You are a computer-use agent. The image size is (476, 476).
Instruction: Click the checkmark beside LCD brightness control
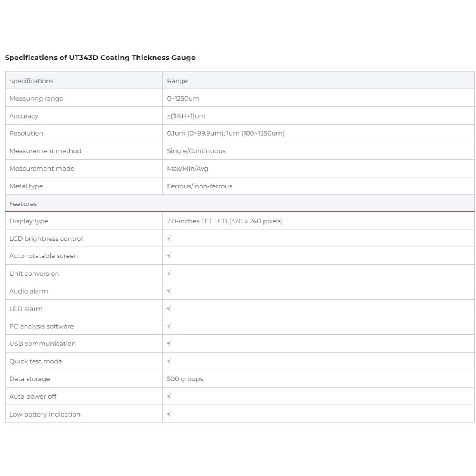(x=169, y=238)
